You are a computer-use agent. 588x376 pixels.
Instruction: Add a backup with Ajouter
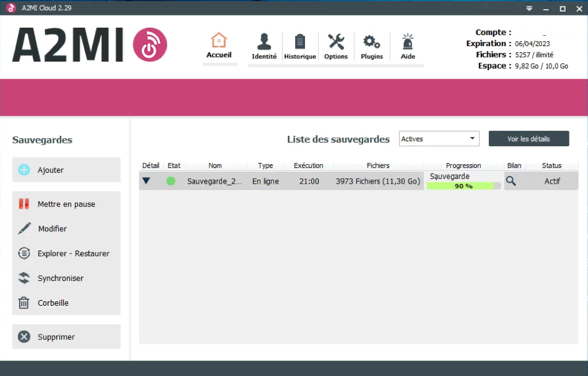point(66,170)
